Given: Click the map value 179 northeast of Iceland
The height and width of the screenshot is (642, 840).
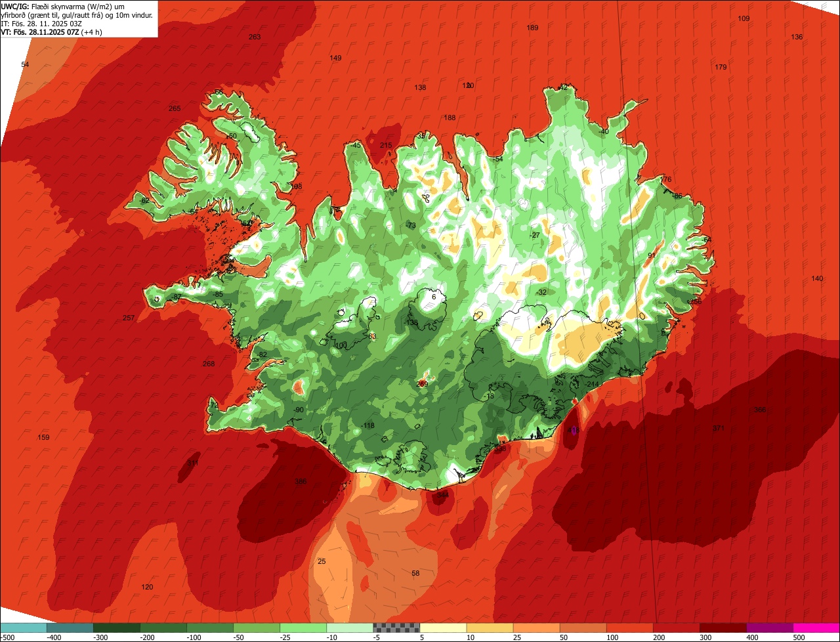Looking at the screenshot, I should [x=721, y=67].
